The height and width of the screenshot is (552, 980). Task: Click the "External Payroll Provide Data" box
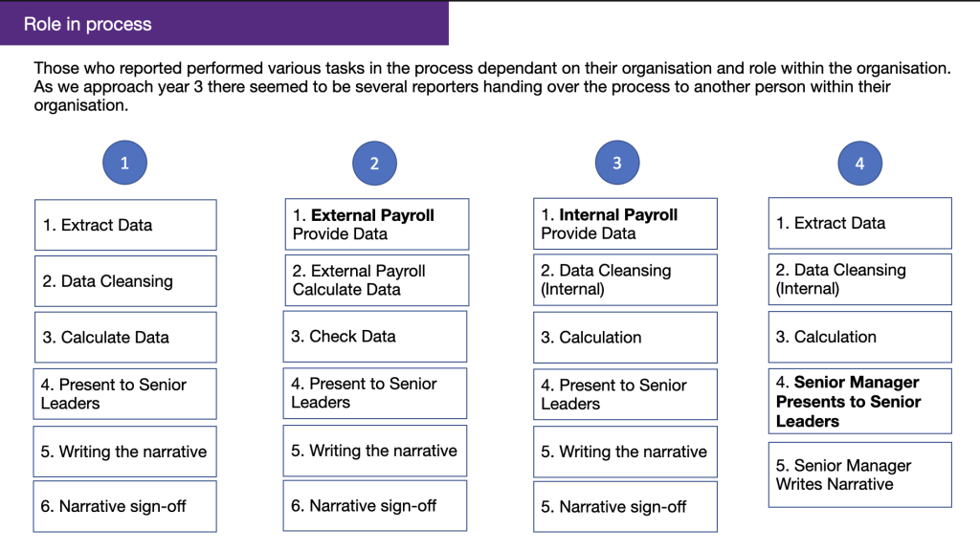point(376,225)
